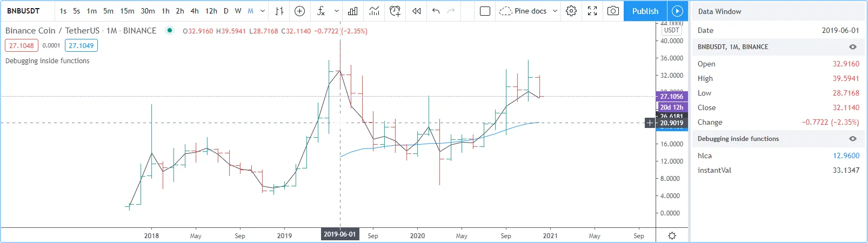Image resolution: width=868 pixels, height=243 pixels.
Task: Undo the last action
Action: tap(436, 11)
